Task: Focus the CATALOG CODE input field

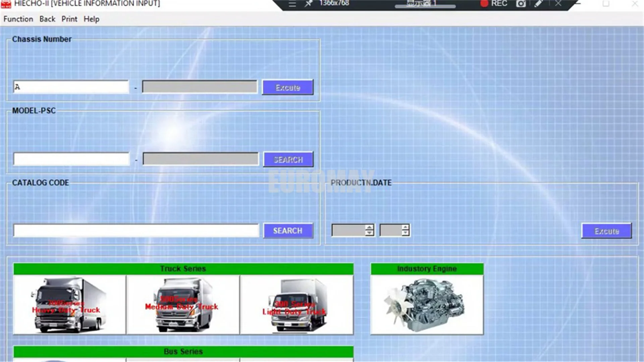Action: click(x=136, y=230)
